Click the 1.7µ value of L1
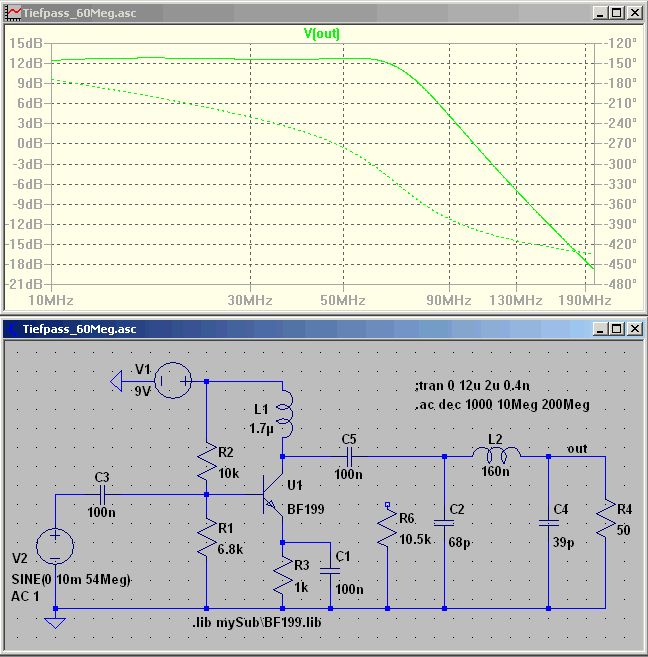This screenshot has height=657, width=648. (x=261, y=429)
